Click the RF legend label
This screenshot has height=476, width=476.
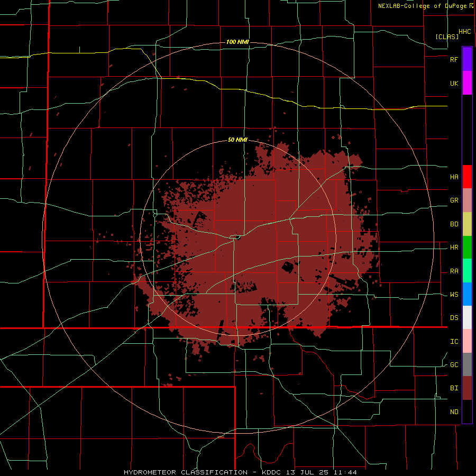click(454, 59)
